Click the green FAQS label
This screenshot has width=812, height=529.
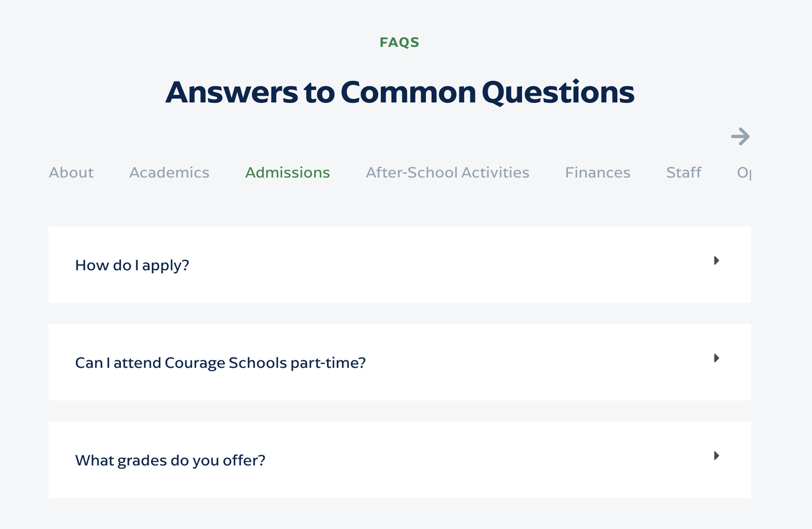(x=400, y=42)
